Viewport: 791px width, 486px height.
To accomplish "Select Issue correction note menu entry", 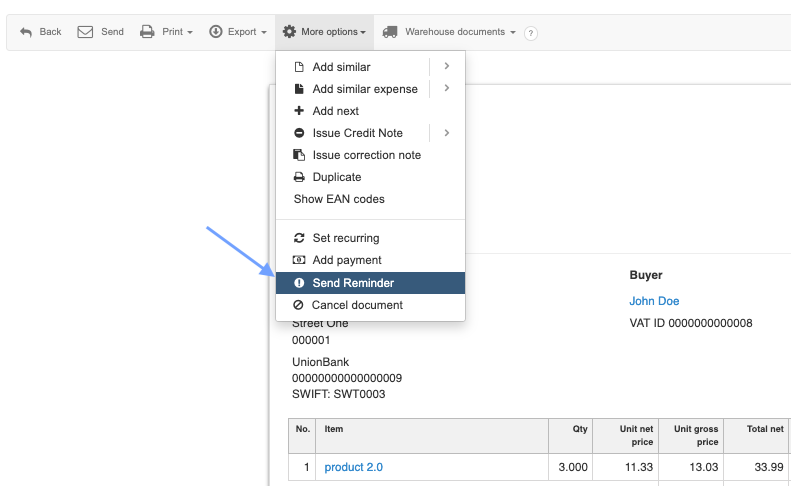I will tap(366, 155).
